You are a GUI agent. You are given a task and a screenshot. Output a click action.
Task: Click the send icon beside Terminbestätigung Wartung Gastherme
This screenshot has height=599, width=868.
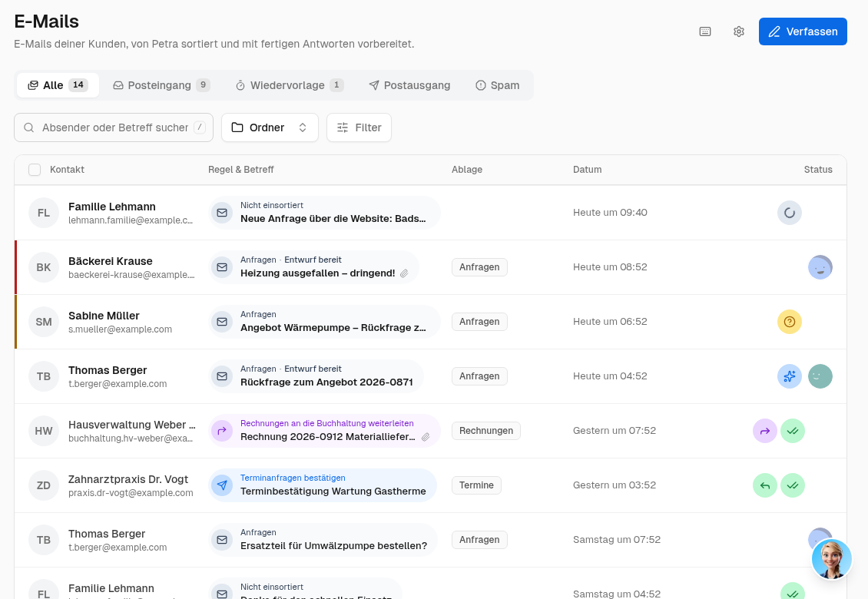click(x=222, y=485)
